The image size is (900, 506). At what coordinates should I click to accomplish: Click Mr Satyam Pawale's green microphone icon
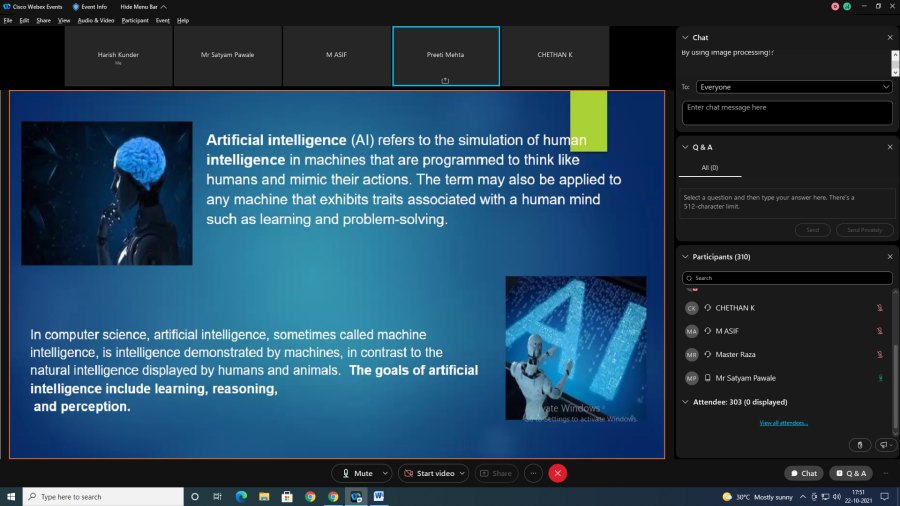[879, 378]
